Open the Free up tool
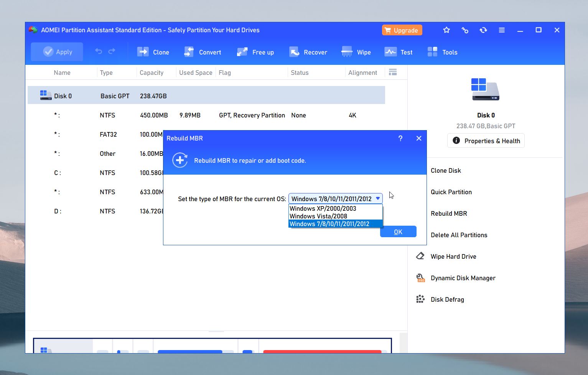Screen dimensions: 588x375 (x=255, y=52)
